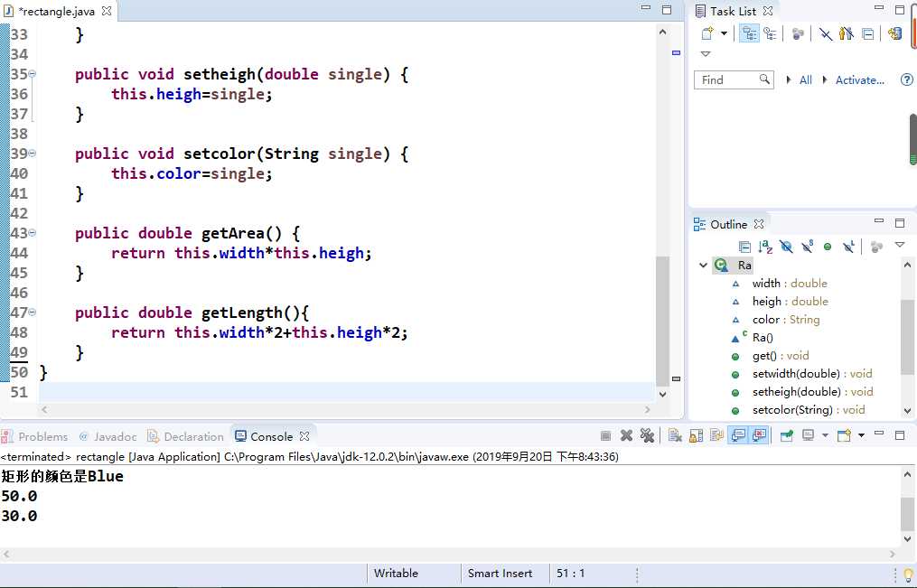Toggle alphabetical Sort in Outline

[x=765, y=247]
